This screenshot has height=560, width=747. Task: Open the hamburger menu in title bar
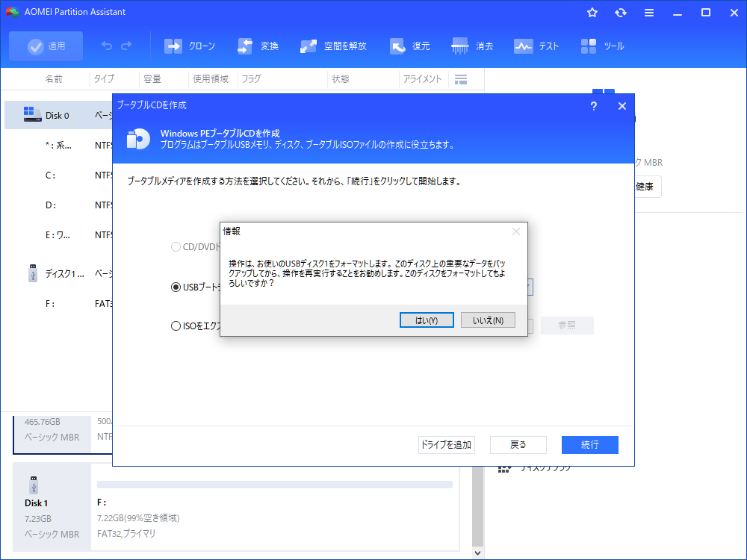(x=649, y=13)
